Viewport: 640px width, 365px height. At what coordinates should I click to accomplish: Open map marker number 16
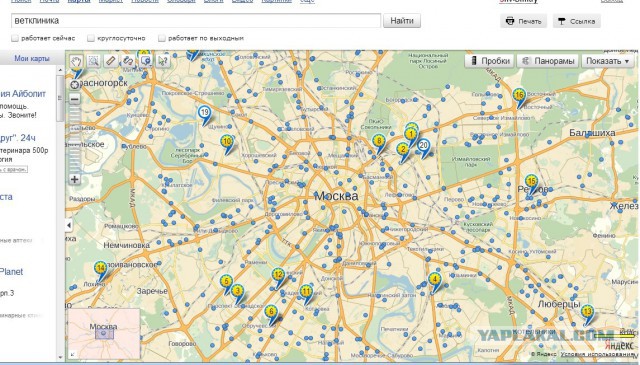[x=519, y=96]
